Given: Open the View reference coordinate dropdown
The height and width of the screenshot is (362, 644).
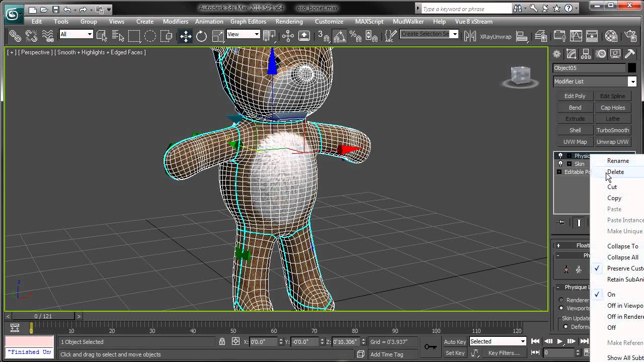Looking at the screenshot, I should [243, 34].
